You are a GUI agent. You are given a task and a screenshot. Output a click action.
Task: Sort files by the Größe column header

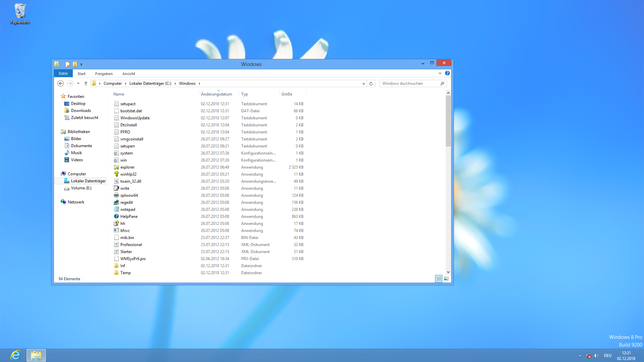[x=287, y=94]
